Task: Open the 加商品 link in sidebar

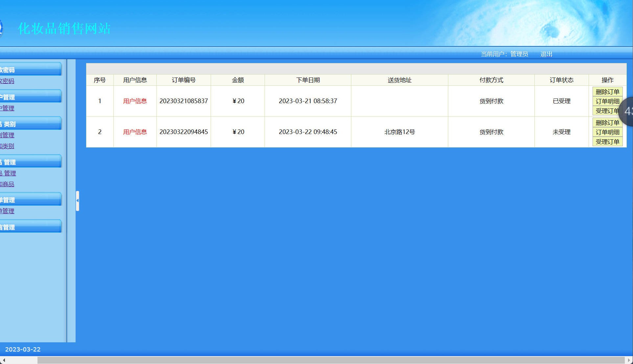Action: tap(7, 184)
